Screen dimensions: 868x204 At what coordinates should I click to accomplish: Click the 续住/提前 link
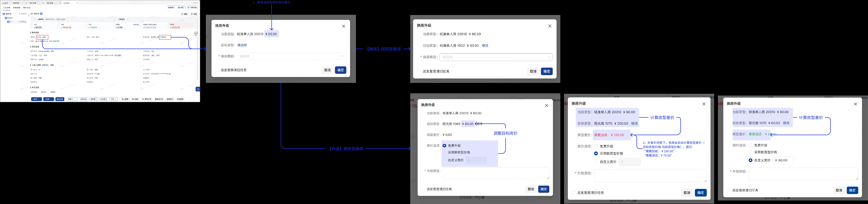(118, 55)
